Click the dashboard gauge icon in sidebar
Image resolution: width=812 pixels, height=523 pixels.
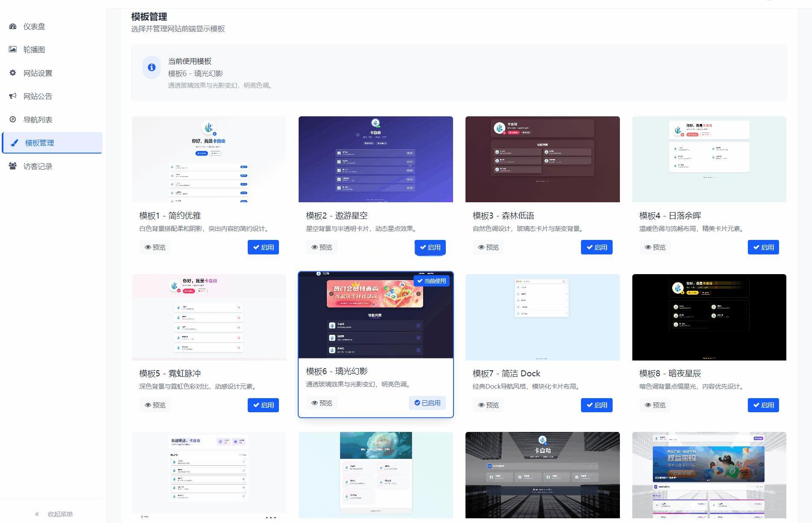coord(13,27)
